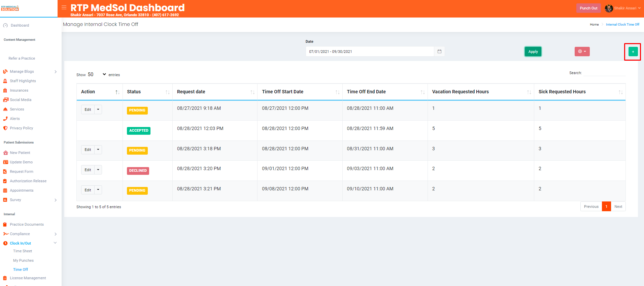Click the Punch Out button
Image resolution: width=644 pixels, height=286 pixels.
(x=588, y=8)
